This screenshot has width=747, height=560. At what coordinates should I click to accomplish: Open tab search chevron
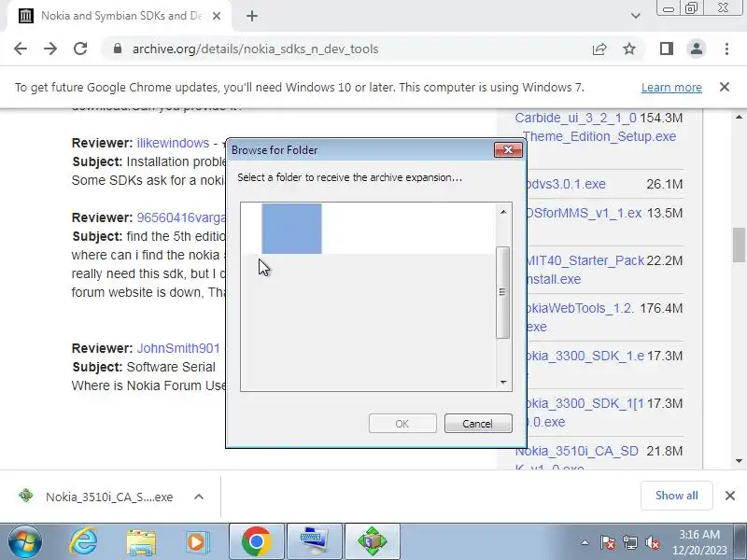coord(636,16)
